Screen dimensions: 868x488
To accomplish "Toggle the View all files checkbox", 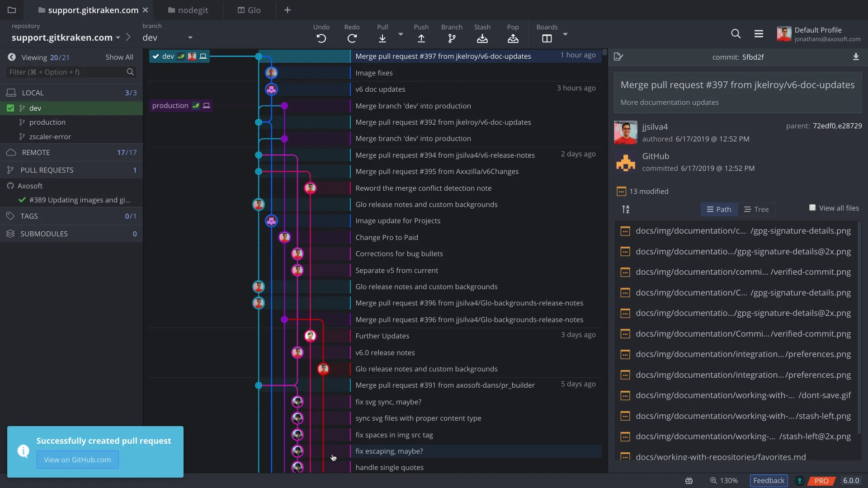I will (812, 208).
